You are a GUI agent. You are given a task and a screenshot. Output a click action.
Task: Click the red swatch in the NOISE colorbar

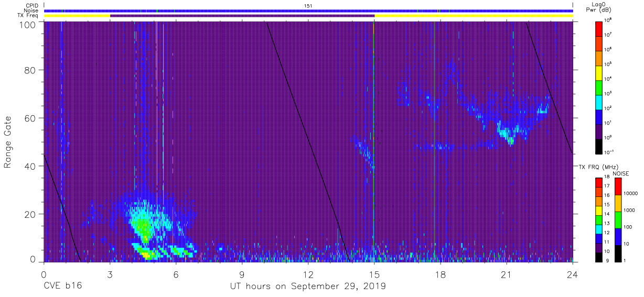[x=617, y=186]
